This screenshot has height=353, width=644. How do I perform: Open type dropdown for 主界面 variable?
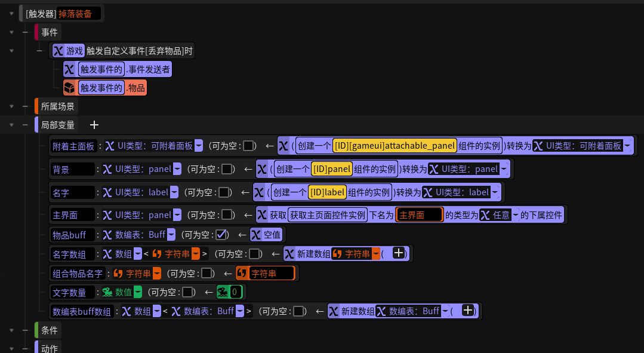click(x=177, y=215)
